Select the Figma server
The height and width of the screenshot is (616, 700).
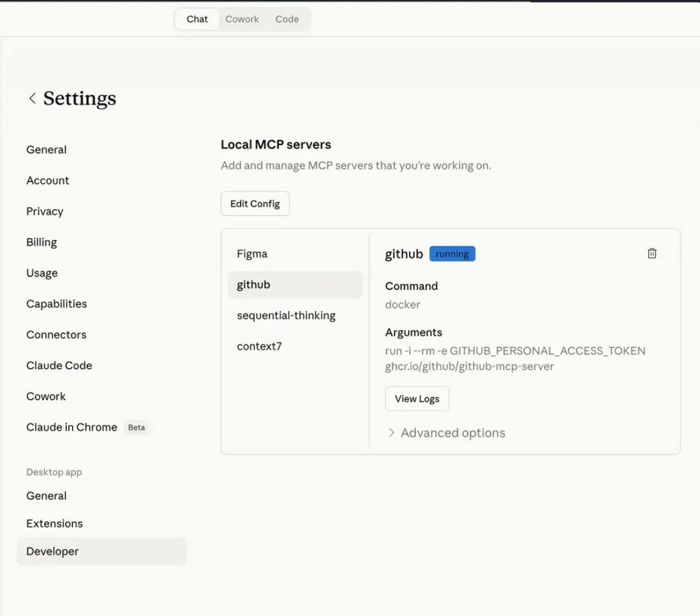tap(252, 254)
